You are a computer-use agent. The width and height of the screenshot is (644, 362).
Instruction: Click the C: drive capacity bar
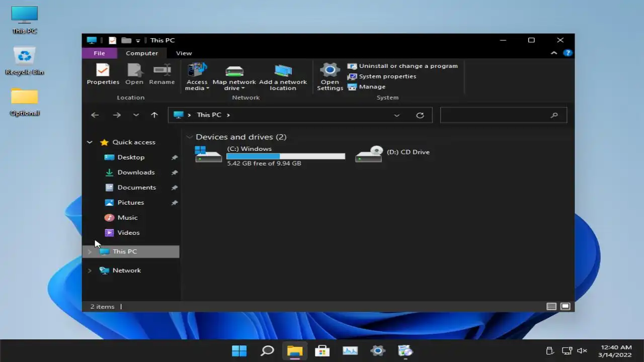click(286, 156)
